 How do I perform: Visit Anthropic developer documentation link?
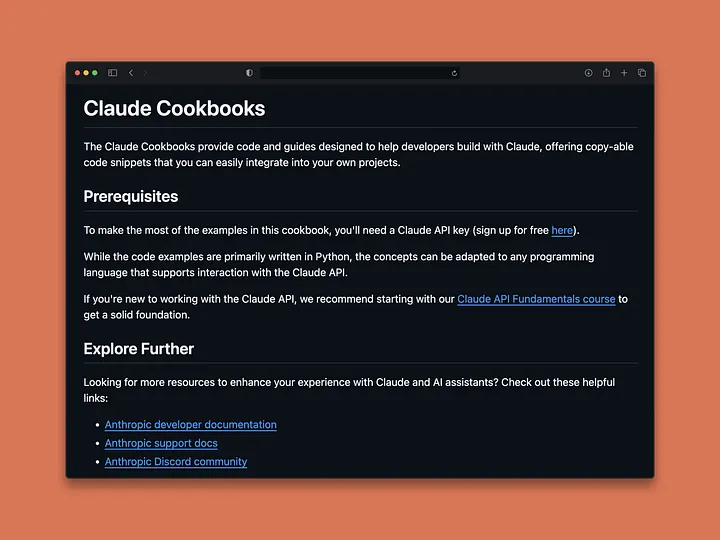pos(191,425)
